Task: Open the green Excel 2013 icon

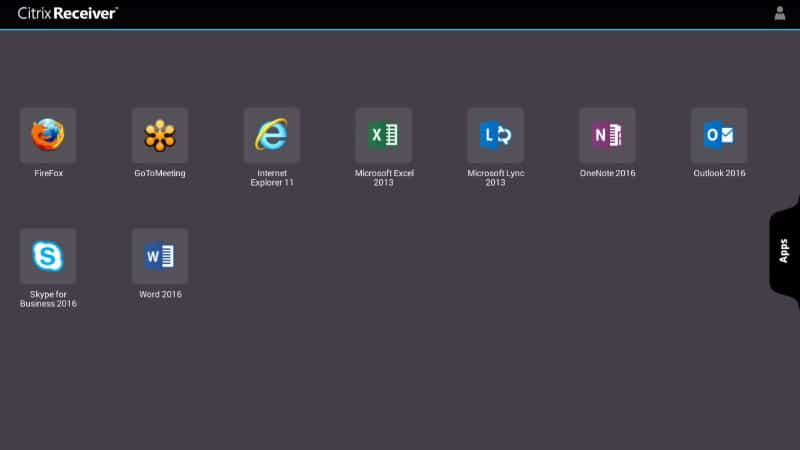Action: click(x=383, y=135)
